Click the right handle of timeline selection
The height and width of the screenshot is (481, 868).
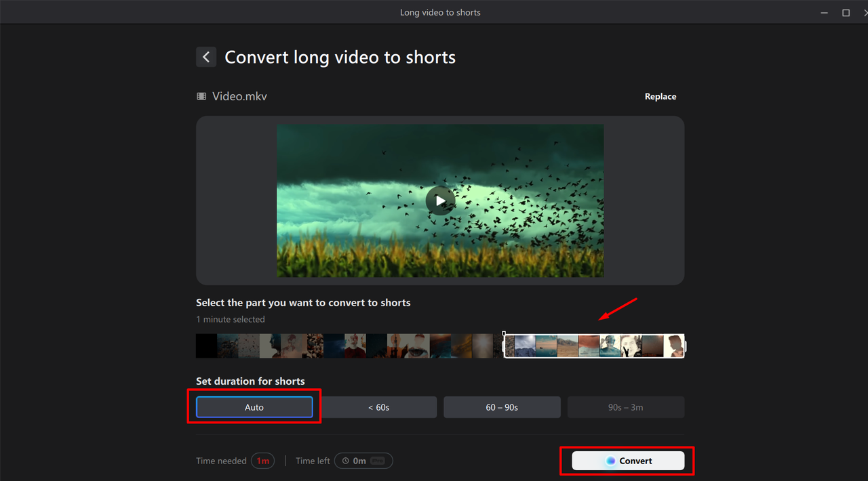684,346
